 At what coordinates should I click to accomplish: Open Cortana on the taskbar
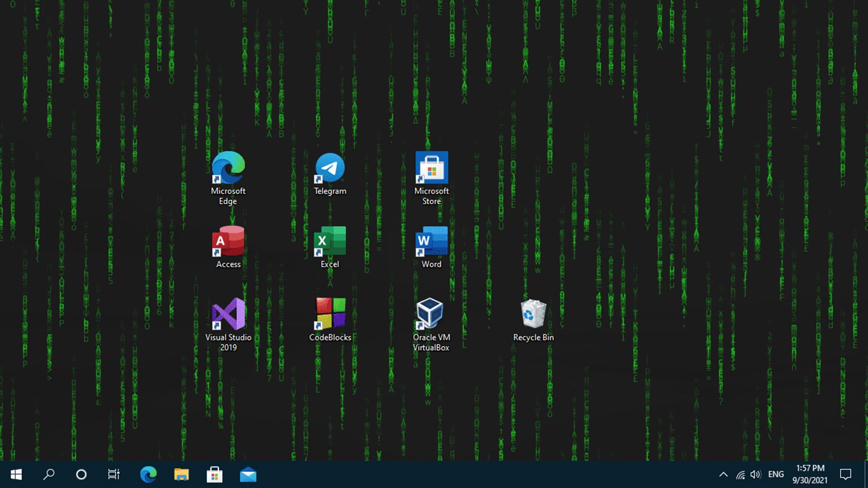(x=81, y=474)
